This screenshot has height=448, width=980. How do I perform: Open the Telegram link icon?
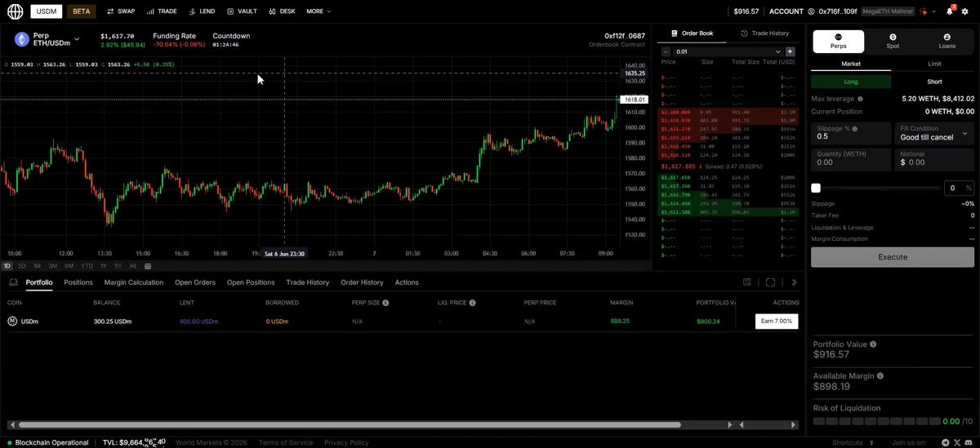click(946, 442)
